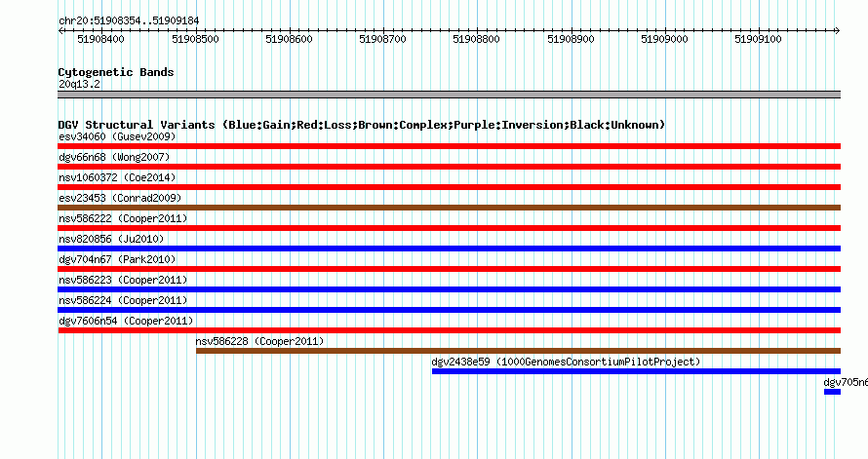Select blue gain bar under nsv820856
This screenshot has height=459, width=868.
(449, 249)
